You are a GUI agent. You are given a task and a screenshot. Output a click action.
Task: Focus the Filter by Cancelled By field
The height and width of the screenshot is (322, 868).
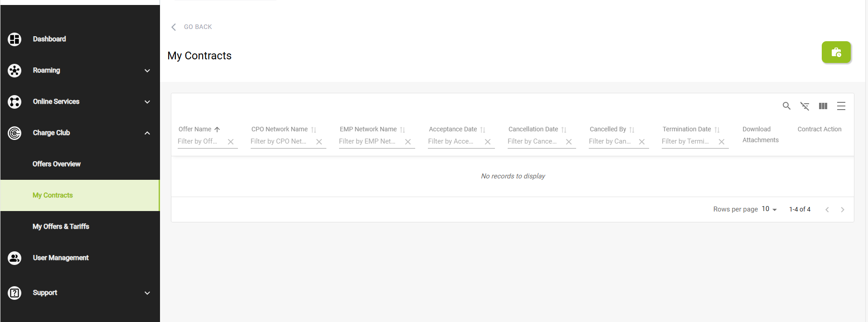[x=612, y=141]
